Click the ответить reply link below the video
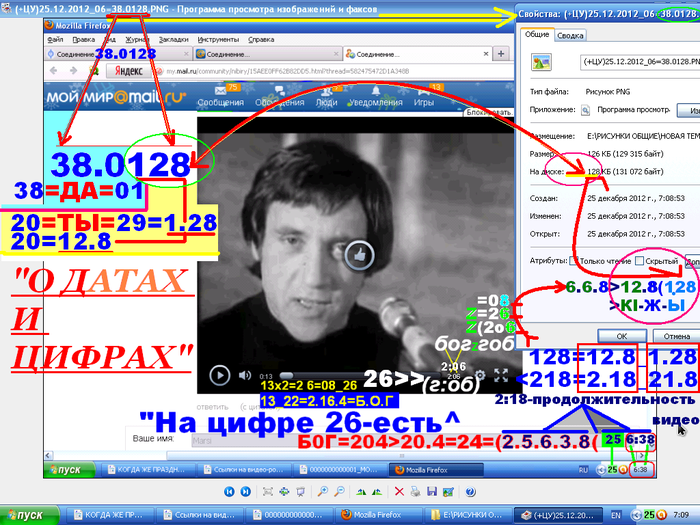 coord(212,407)
